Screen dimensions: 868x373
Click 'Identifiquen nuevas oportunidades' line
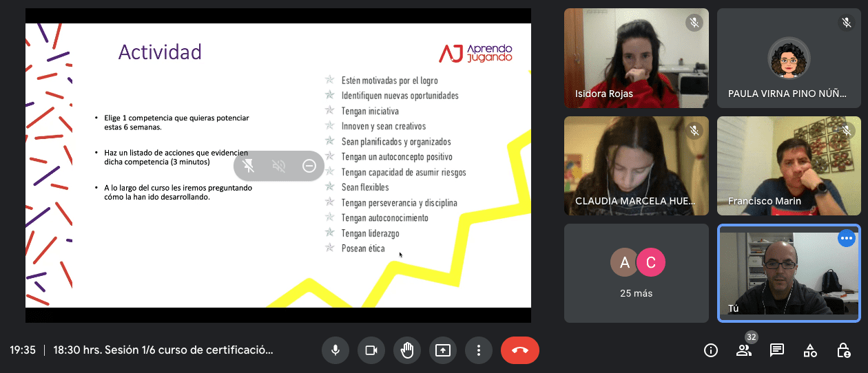(400, 96)
